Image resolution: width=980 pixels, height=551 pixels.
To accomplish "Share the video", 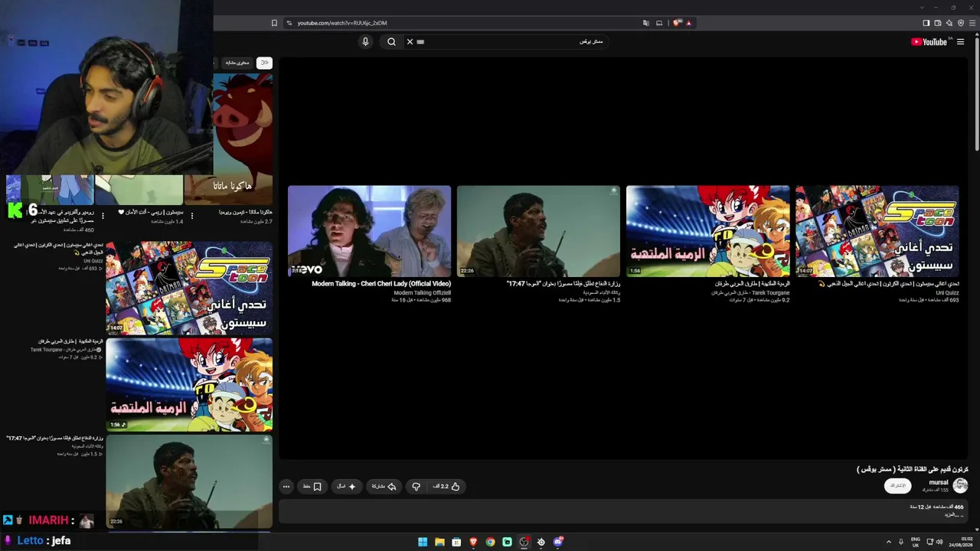I will pos(384,487).
